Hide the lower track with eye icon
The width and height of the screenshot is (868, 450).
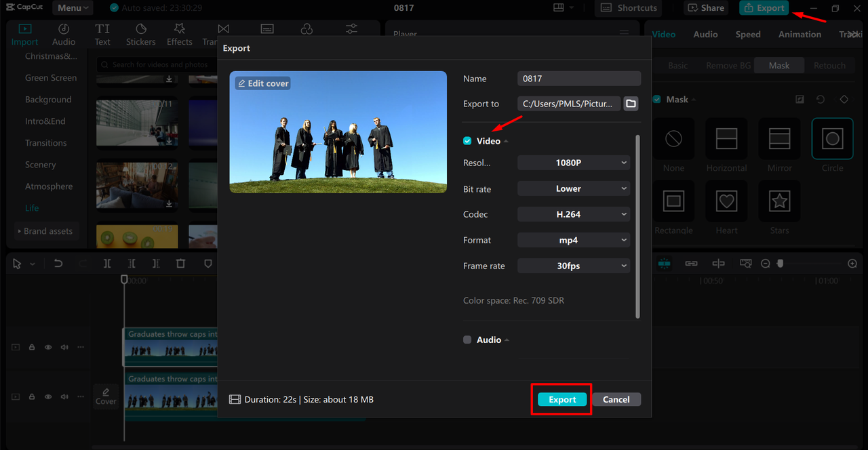coord(48,396)
